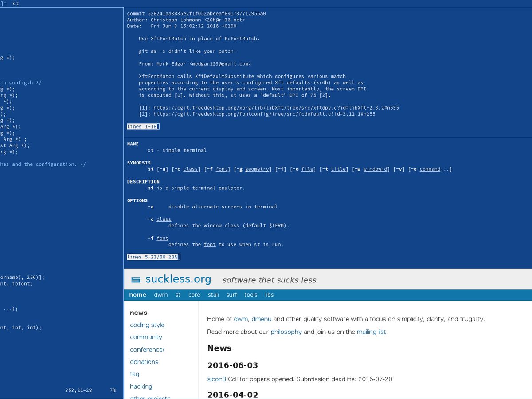532x399 pixels.
Task: Click the commit hash line in git log
Action: (196, 14)
